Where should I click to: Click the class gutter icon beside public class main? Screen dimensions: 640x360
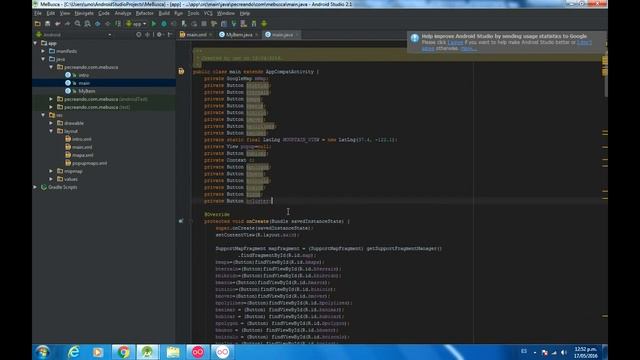point(181,71)
